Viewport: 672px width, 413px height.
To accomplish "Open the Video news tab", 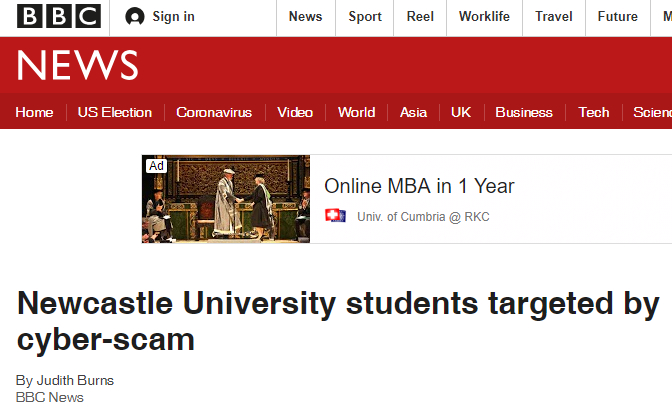I will (295, 112).
